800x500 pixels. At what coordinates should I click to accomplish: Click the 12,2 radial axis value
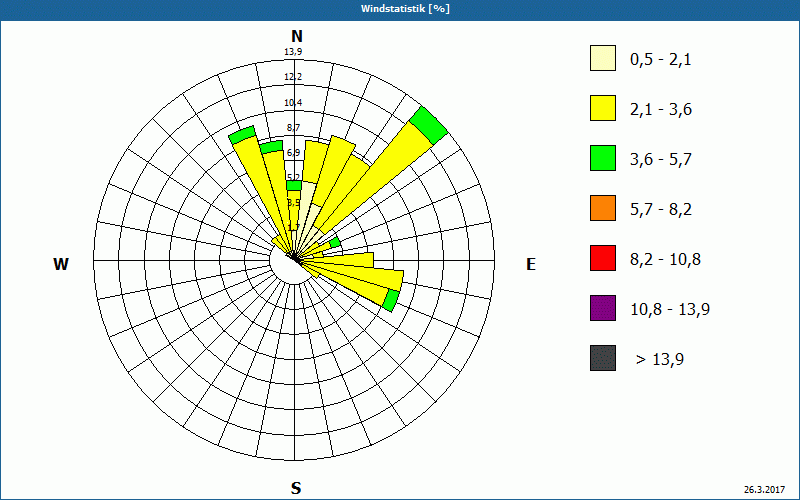(x=293, y=77)
